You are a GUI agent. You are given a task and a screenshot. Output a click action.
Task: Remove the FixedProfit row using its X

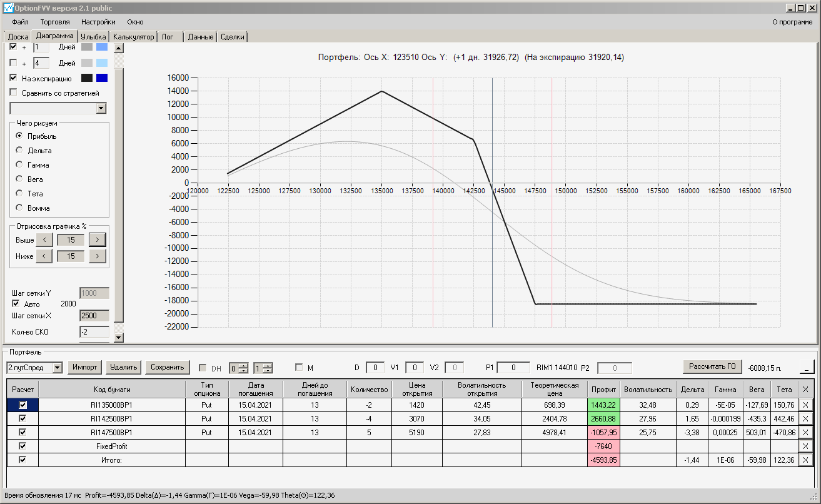805,446
